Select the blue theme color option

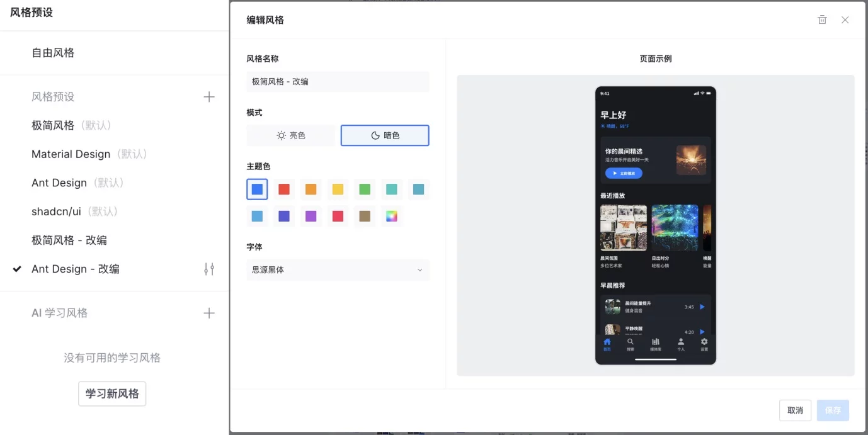click(x=257, y=189)
